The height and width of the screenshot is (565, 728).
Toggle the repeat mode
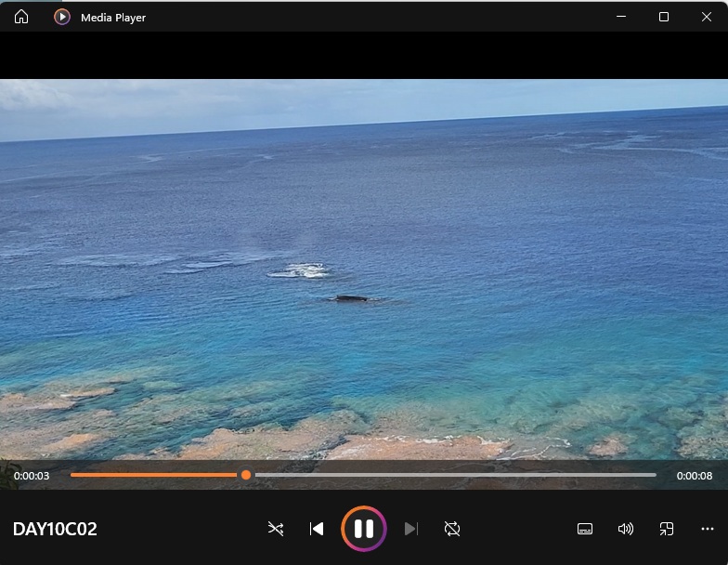click(452, 529)
